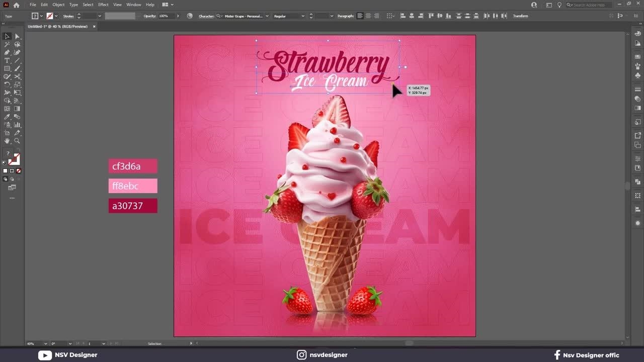
Task: Set the color mode to None
Action: [19, 171]
